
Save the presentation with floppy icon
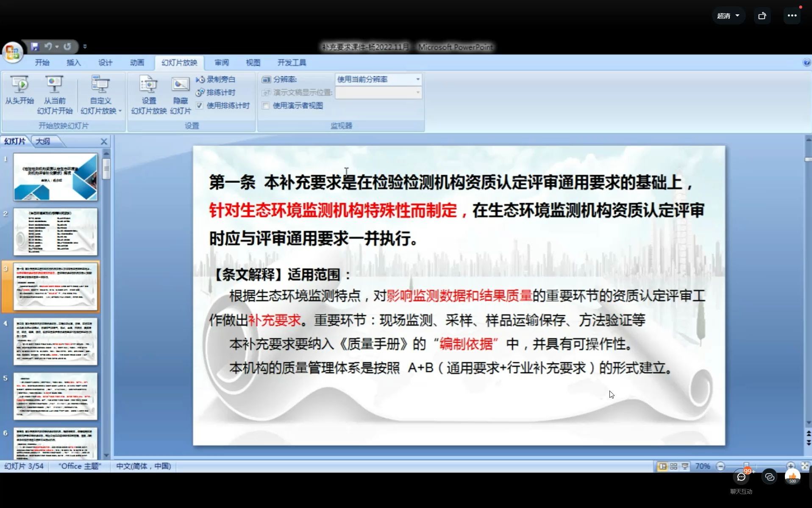[35, 46]
